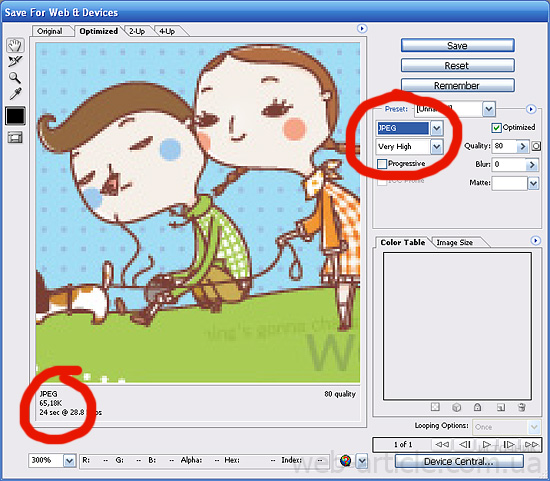Click the Blur value field
Viewport: 550px width, 481px height.
509,164
